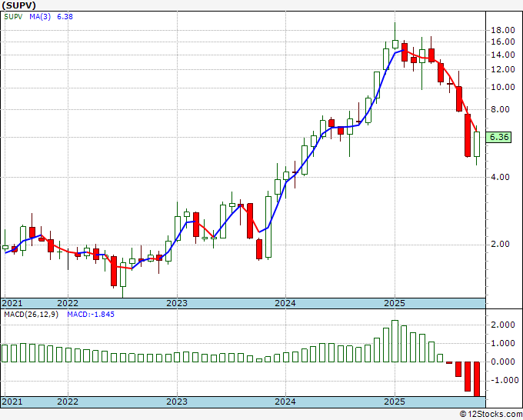The image size is (523, 420).
Task: Click 2024 on the MACD time axis
Action: click(285, 402)
